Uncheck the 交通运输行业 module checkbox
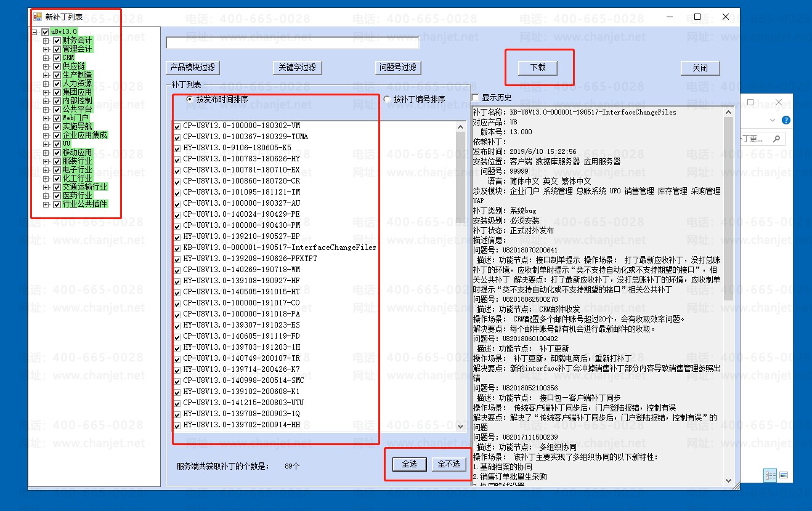Viewport: 812px width, 511px height. pos(57,187)
